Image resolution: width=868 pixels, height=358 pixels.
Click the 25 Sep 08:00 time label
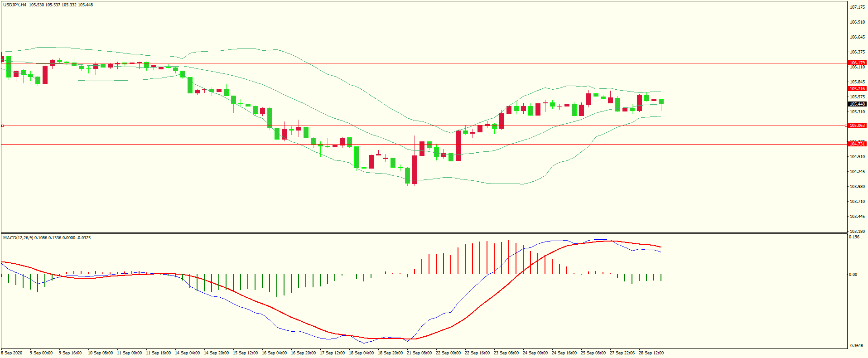pyautogui.click(x=593, y=353)
